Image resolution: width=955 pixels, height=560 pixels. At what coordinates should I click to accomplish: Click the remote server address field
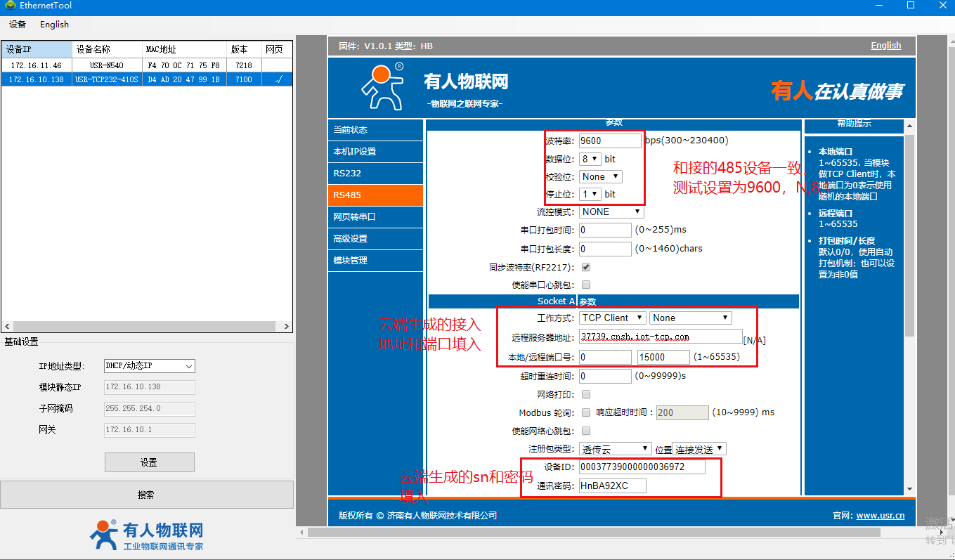(x=660, y=337)
